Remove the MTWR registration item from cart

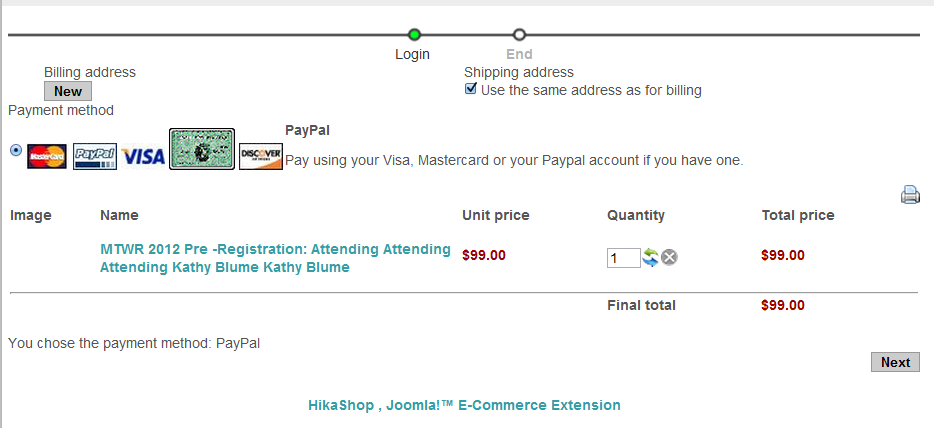tap(670, 258)
